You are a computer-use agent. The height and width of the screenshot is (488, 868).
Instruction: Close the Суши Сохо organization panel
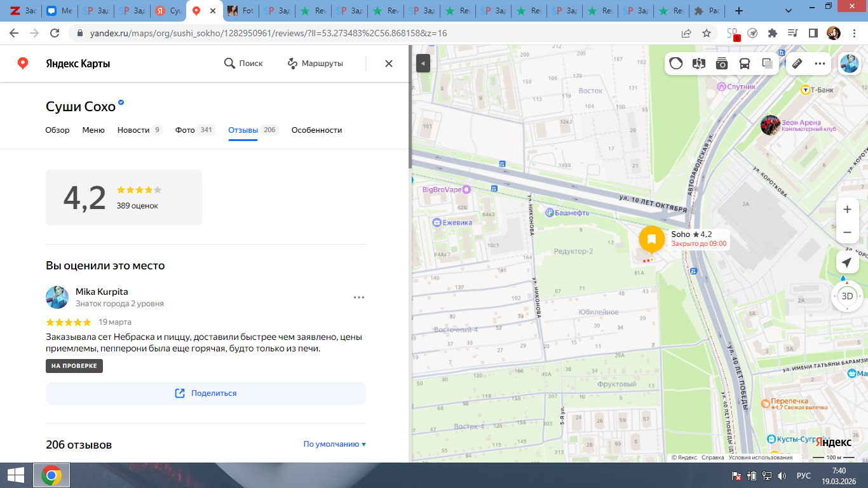pyautogui.click(x=389, y=64)
